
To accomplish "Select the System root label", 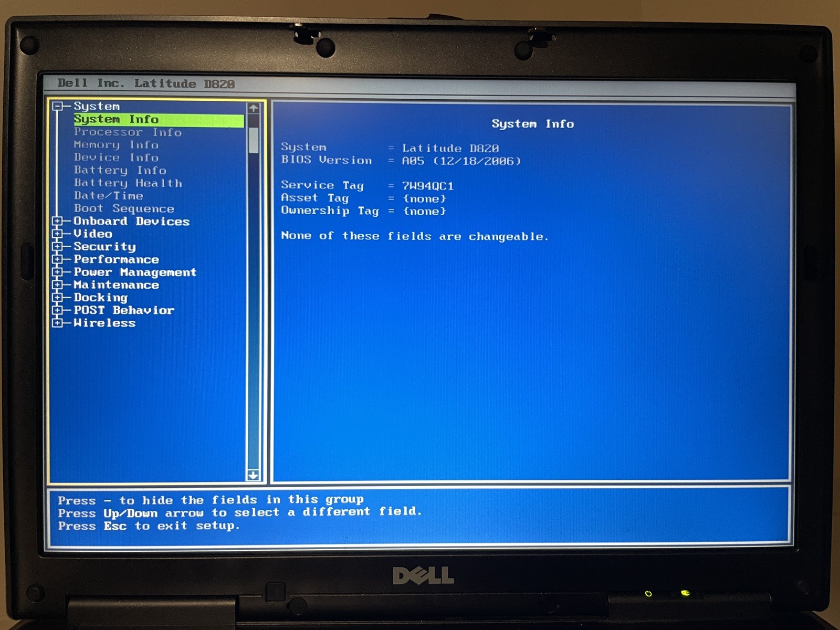I will point(97,107).
